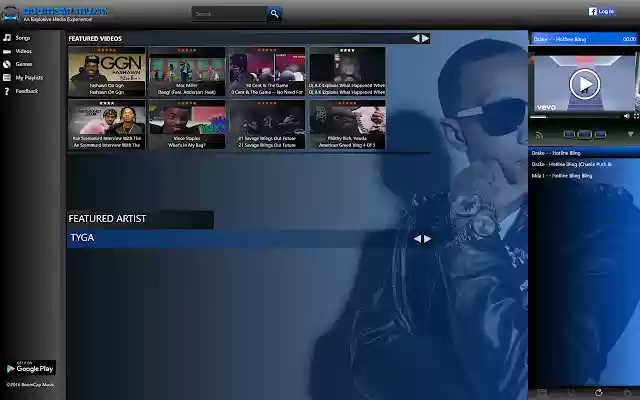Open the American Greed Vlog 4 Of 5 video
Image resolution: width=640 pixels, height=400 pixels.
tap(347, 124)
